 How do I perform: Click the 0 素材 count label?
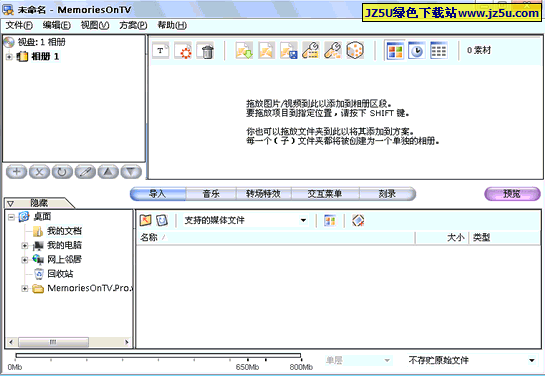tap(479, 50)
